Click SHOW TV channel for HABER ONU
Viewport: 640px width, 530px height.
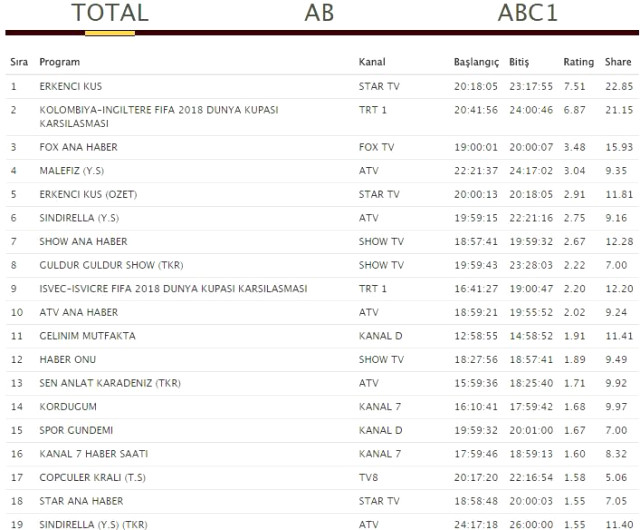pos(381,360)
